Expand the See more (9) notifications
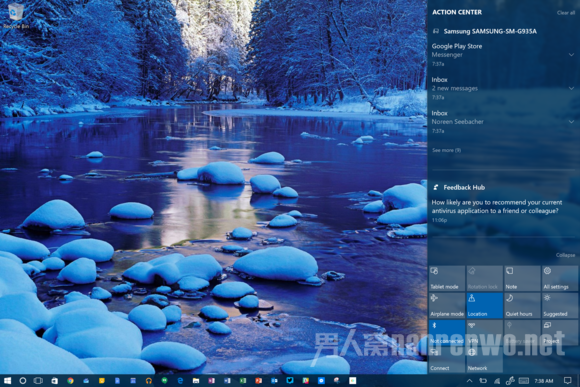Screen dimensions: 580x387 click(446, 150)
